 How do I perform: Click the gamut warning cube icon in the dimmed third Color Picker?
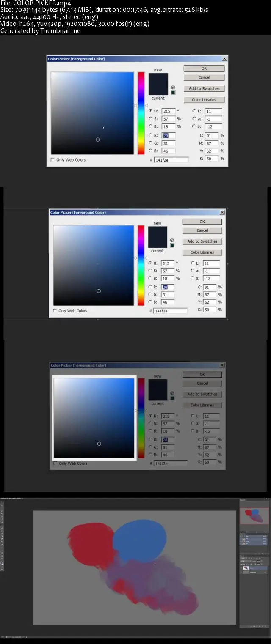172,393
